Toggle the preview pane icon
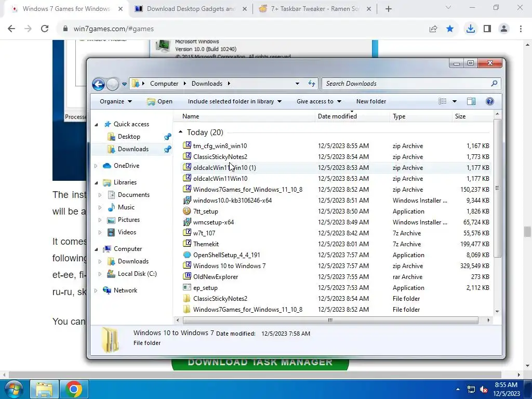Image resolution: width=532 pixels, height=399 pixels. (471, 101)
